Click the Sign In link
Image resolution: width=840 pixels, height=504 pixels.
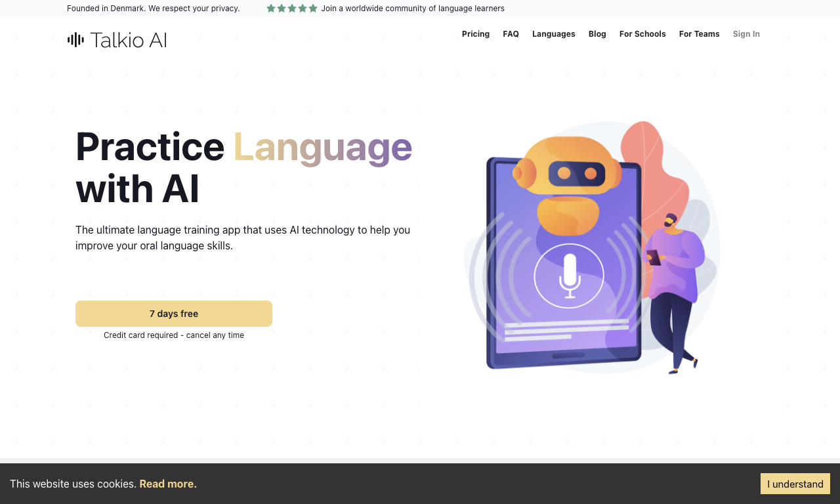pyautogui.click(x=746, y=34)
